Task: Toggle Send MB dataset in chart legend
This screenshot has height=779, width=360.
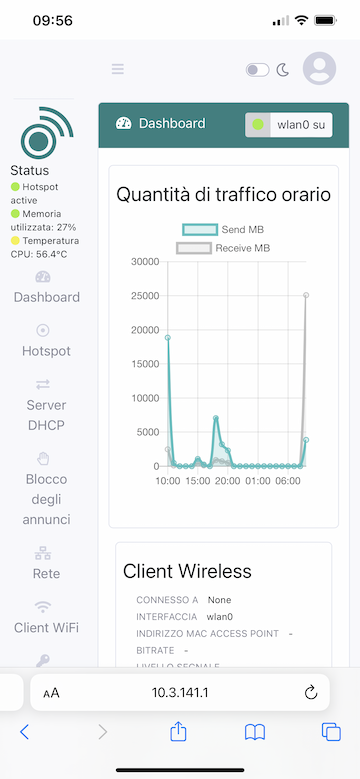Action: [223, 230]
